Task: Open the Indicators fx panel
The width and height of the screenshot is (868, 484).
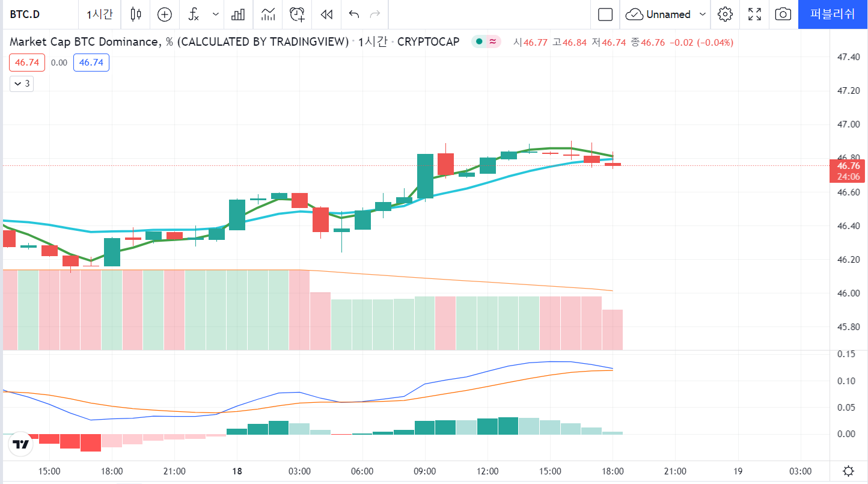Action: coord(194,14)
